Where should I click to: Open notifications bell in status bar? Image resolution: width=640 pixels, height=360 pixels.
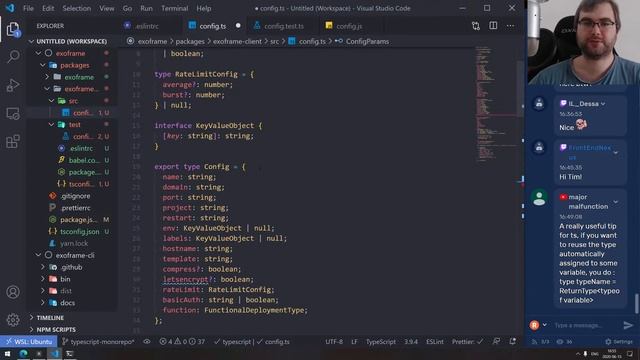[x=513, y=341]
